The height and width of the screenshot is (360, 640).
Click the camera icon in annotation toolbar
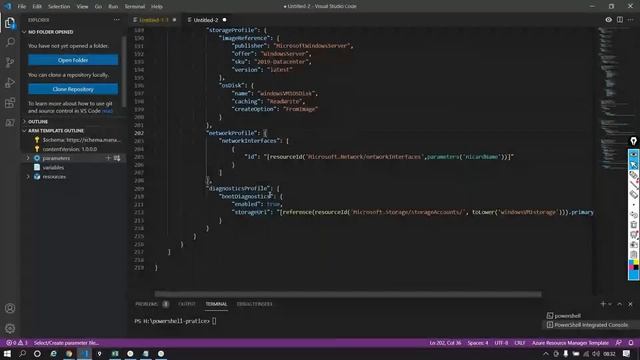(633, 244)
